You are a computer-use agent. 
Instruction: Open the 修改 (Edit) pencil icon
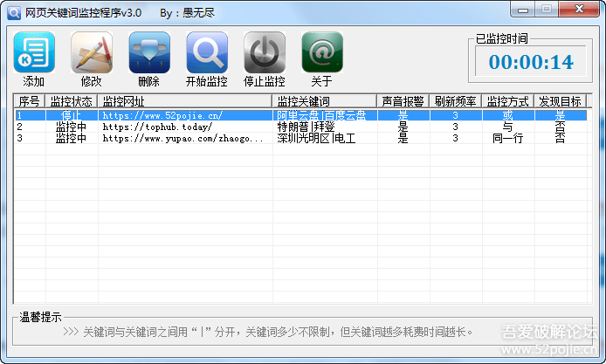click(x=92, y=52)
